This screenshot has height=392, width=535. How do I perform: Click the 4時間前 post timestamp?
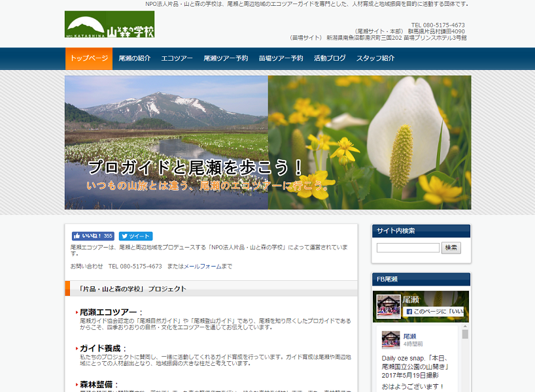(x=413, y=344)
